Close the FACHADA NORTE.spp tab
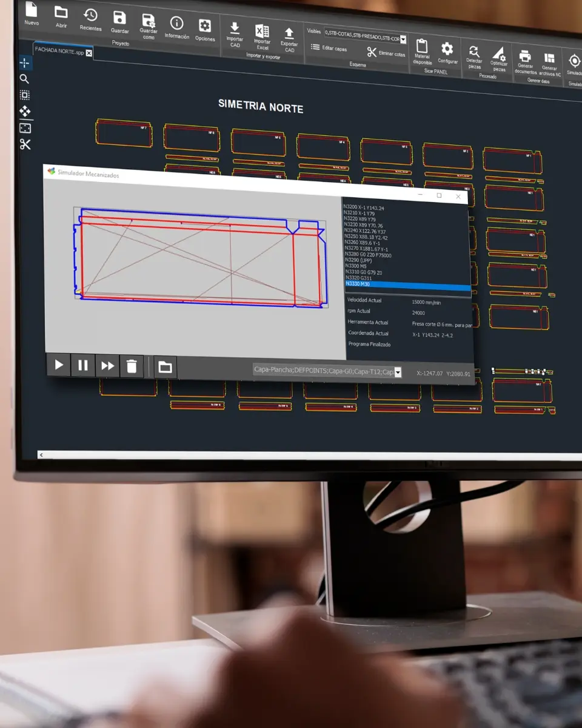 [x=89, y=53]
